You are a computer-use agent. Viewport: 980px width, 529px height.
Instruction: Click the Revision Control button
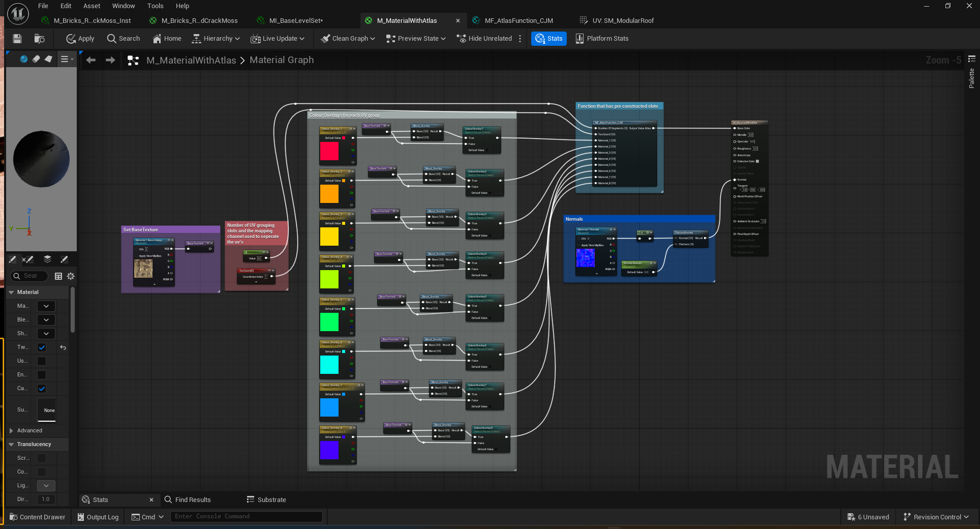point(936,517)
